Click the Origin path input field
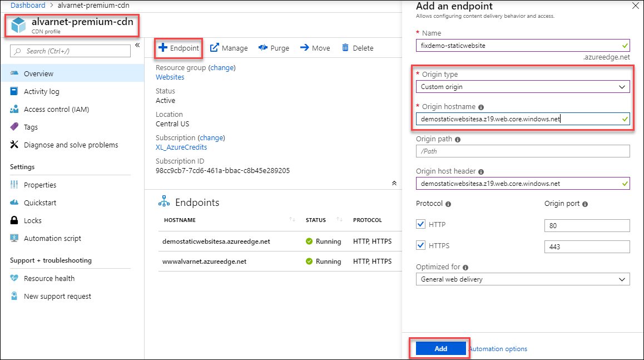The image size is (644, 360). 522,151
